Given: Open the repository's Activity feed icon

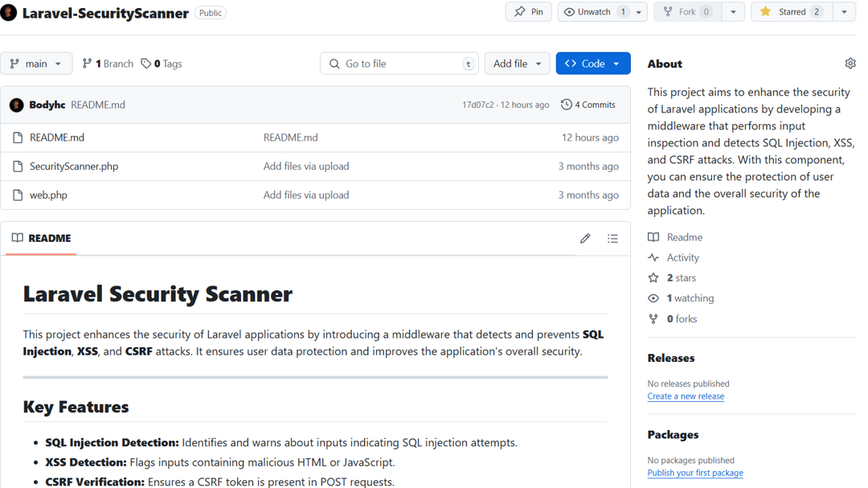Looking at the screenshot, I should point(653,257).
